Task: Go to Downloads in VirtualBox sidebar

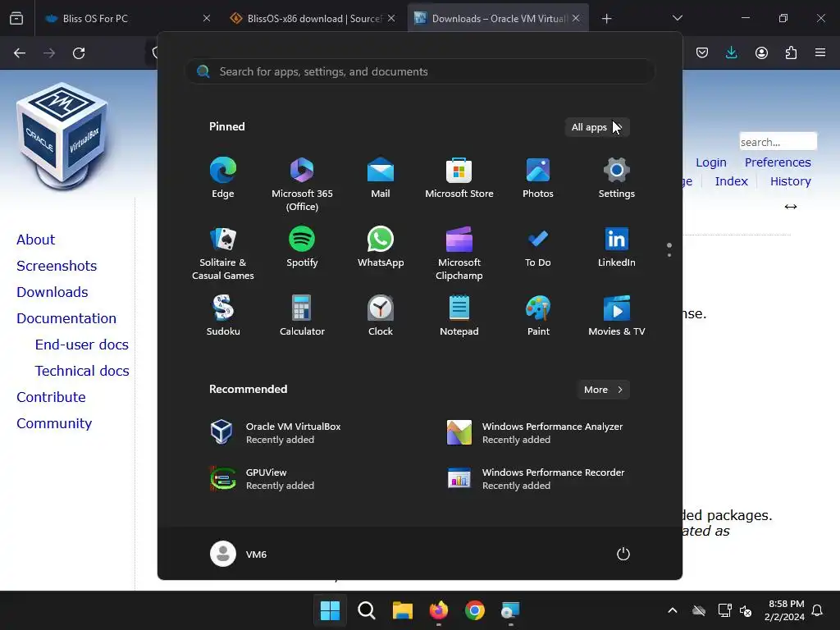Action: coord(52,292)
